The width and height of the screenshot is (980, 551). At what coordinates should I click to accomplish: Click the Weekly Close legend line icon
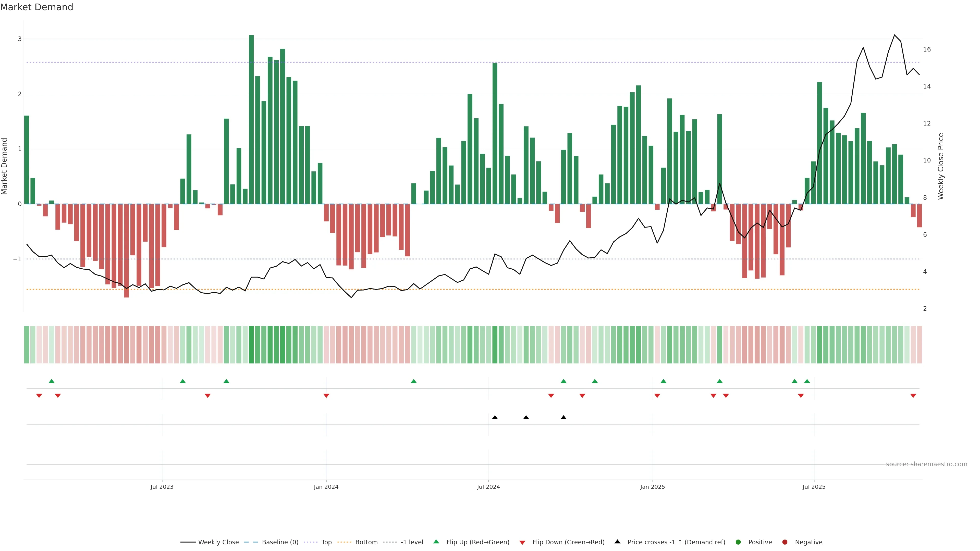(188, 542)
